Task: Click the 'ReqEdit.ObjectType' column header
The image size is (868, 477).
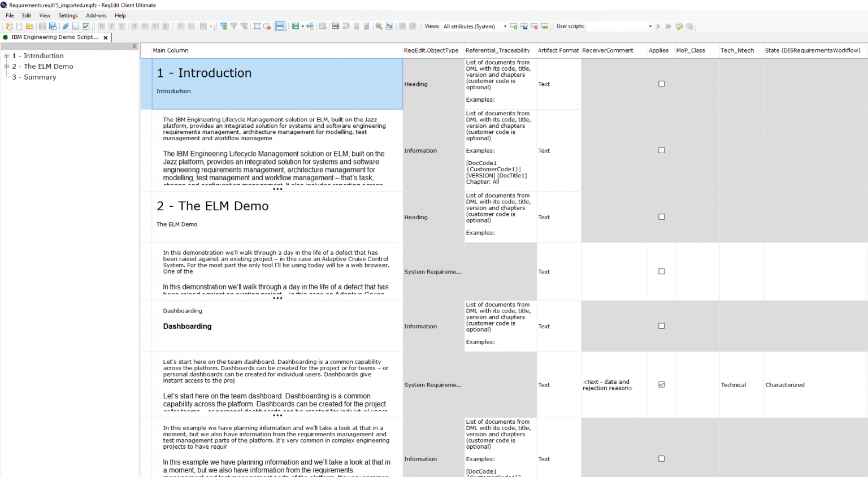Action: click(433, 50)
